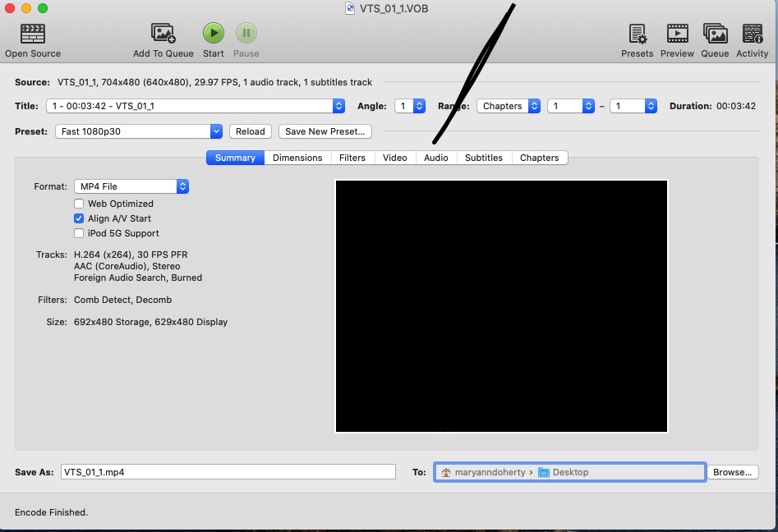This screenshot has height=532, width=778.
Task: Click Add To Queue icon
Action: (x=163, y=33)
